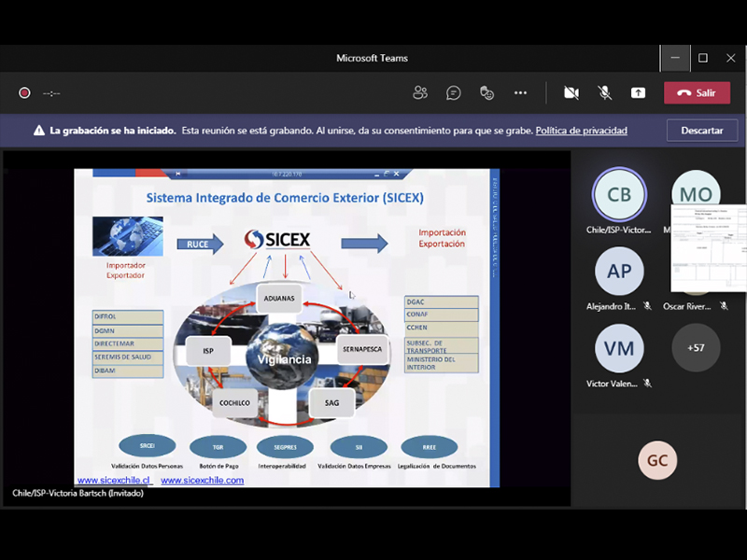This screenshot has width=747, height=560.
Task: Click the DIFROL entry in slide list
Action: coord(128,316)
